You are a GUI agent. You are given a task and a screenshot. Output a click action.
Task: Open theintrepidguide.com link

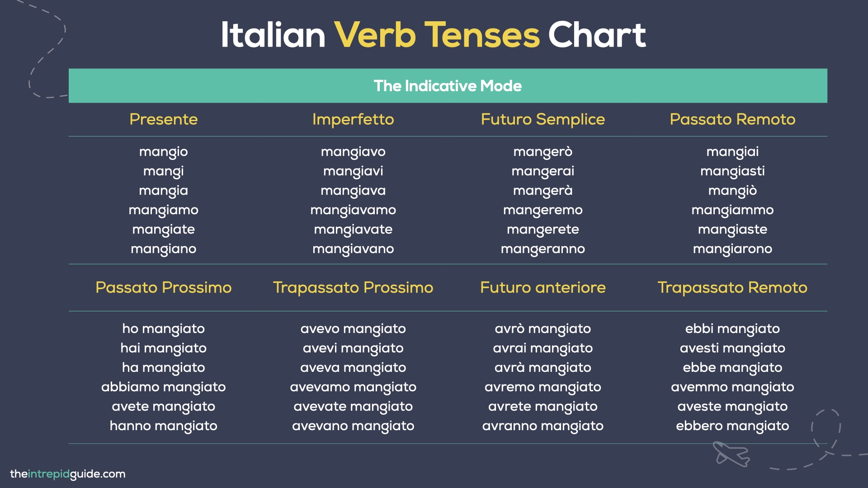tap(68, 474)
